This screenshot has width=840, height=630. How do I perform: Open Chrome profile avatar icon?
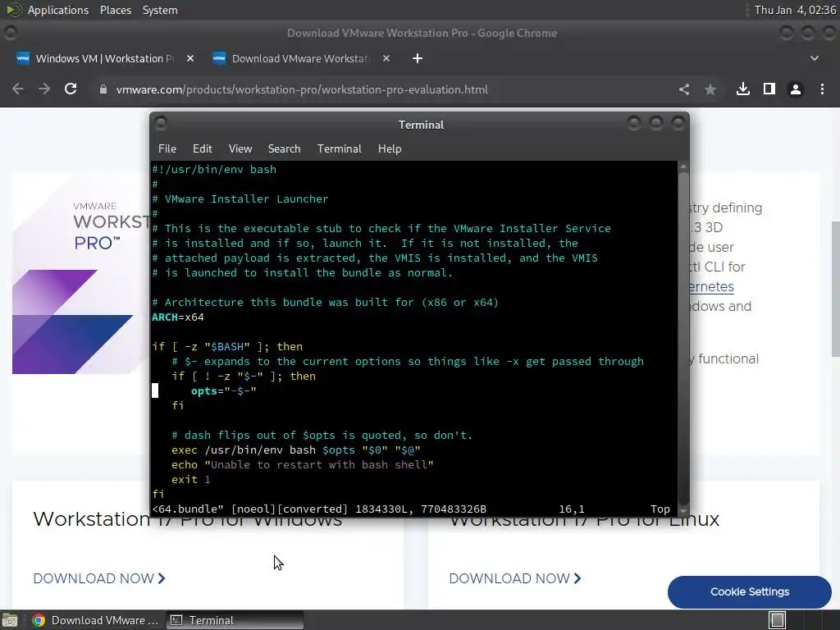(x=796, y=89)
